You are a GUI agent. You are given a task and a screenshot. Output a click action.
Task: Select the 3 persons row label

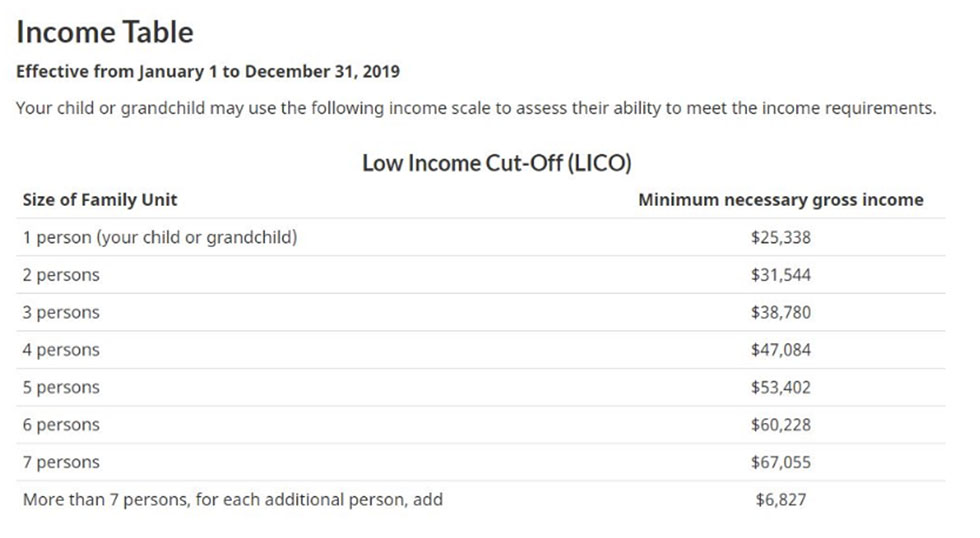point(61,312)
